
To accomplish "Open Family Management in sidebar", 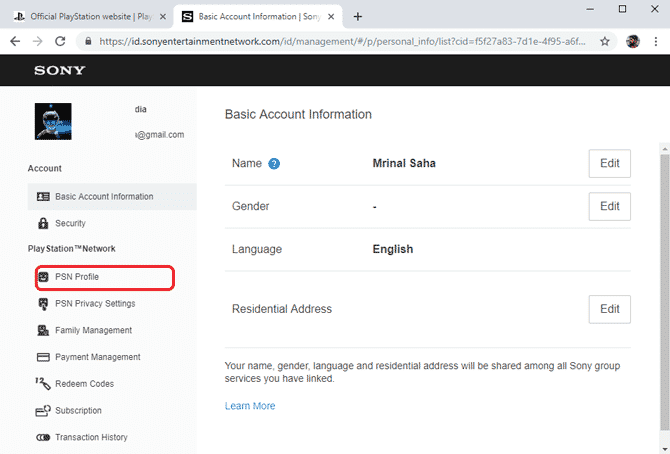I will point(112,330).
